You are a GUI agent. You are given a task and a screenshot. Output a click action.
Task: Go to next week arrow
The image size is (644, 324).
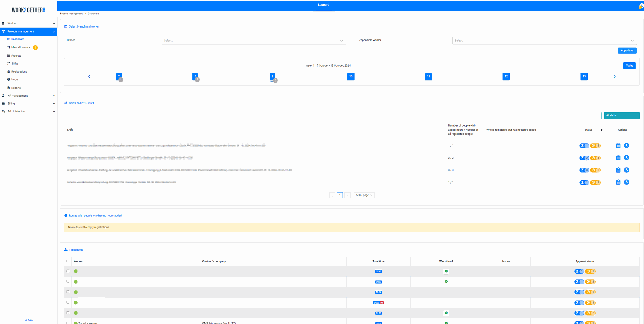[x=614, y=77]
